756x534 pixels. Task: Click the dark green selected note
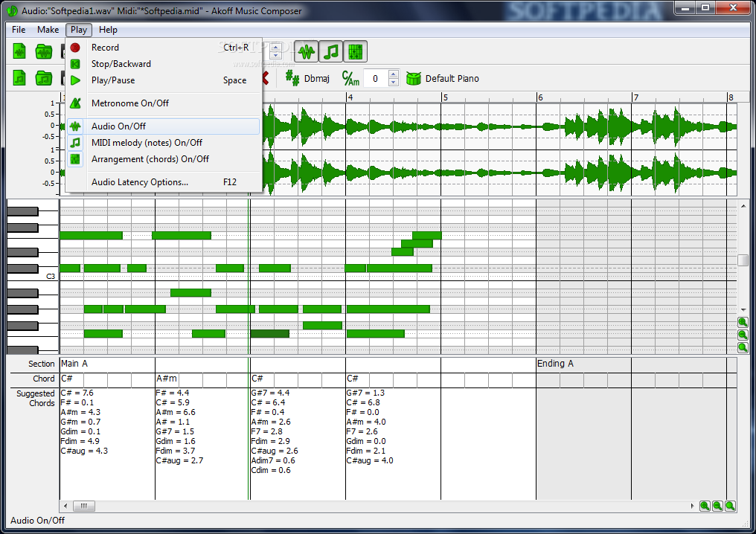tap(270, 333)
